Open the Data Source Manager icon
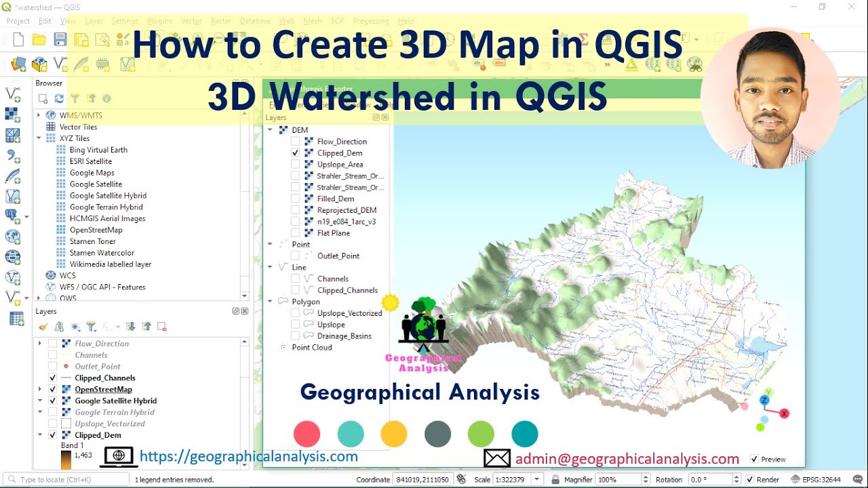The image size is (868, 488). (x=18, y=64)
